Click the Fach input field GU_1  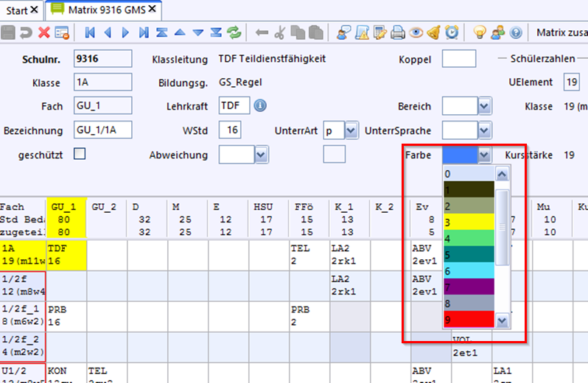102,105
